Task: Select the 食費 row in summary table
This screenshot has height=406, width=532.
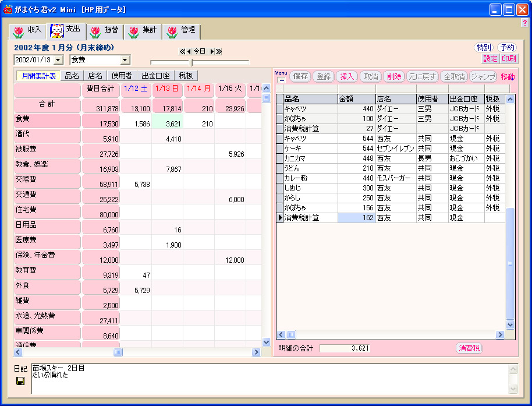Action: click(48, 121)
